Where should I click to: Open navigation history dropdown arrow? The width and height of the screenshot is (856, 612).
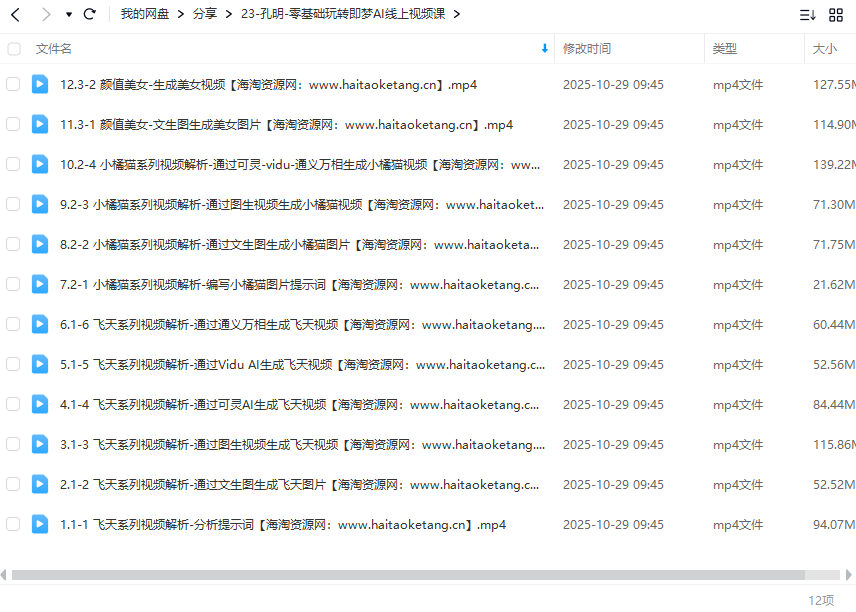tap(68, 15)
